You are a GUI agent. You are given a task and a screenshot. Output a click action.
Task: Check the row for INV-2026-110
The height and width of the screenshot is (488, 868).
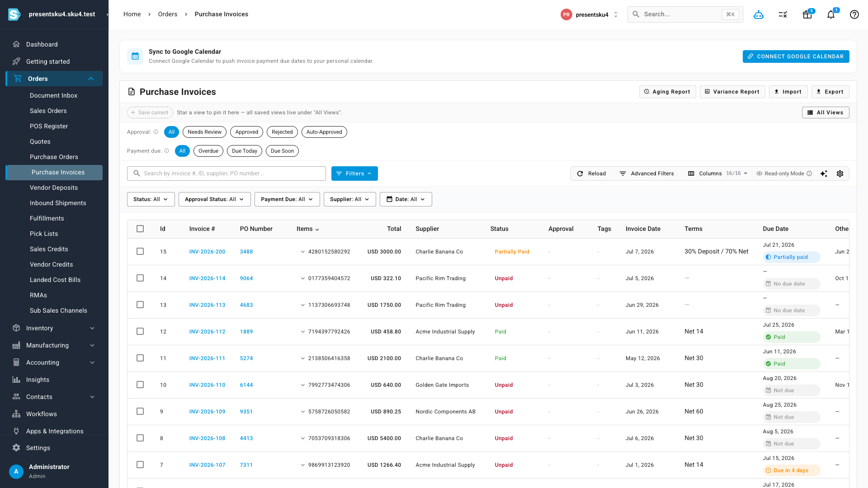click(140, 385)
